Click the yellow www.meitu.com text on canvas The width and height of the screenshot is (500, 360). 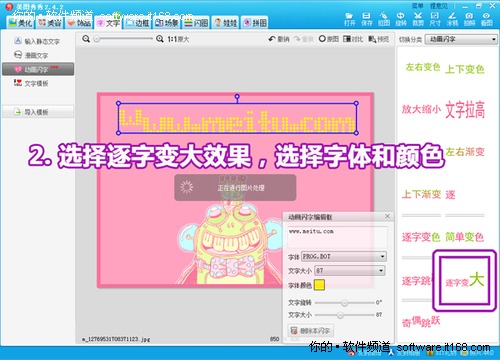coord(237,120)
